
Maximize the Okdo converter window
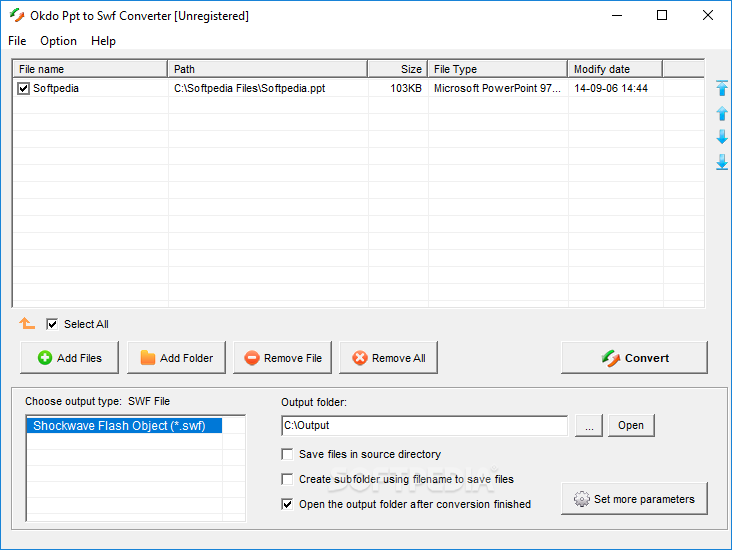(662, 15)
